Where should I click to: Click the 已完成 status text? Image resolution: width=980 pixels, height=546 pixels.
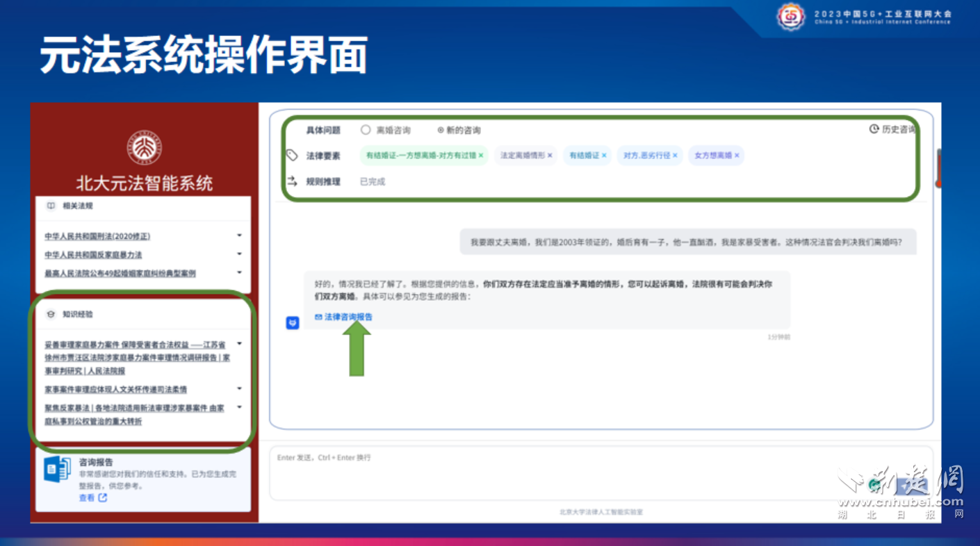click(373, 181)
